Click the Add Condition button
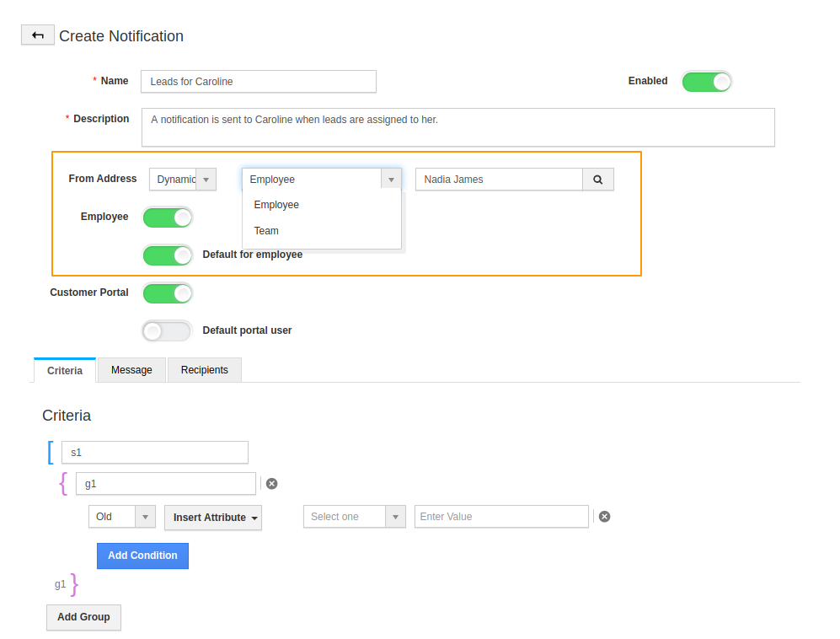 click(143, 556)
